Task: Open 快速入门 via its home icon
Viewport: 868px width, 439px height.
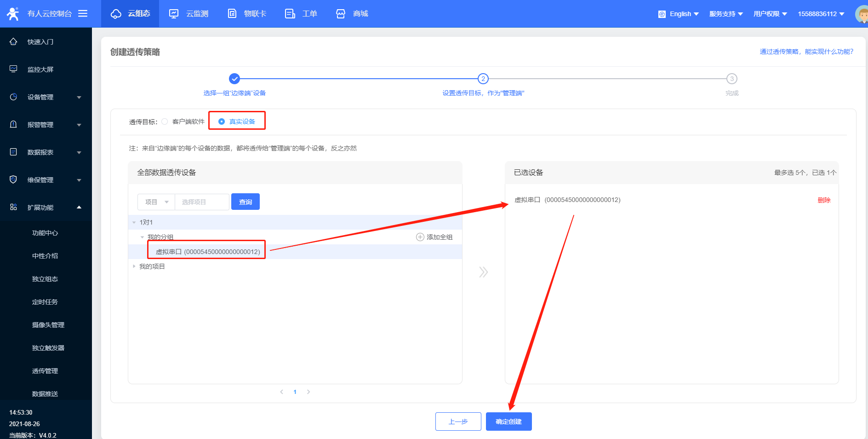Action: click(13, 42)
